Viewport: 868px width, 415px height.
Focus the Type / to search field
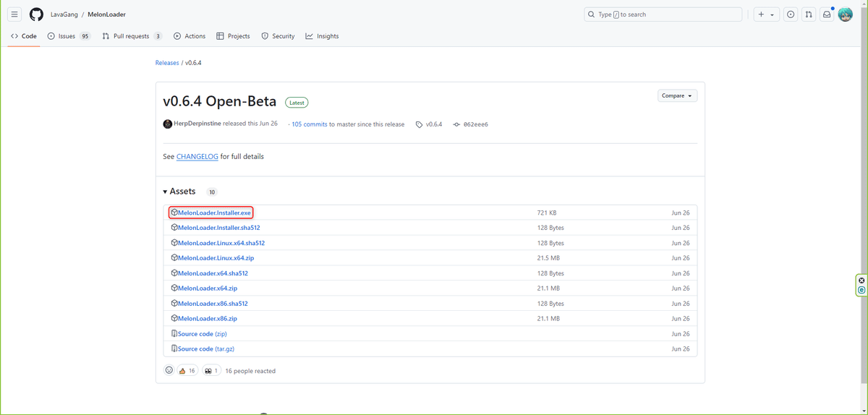(x=663, y=14)
